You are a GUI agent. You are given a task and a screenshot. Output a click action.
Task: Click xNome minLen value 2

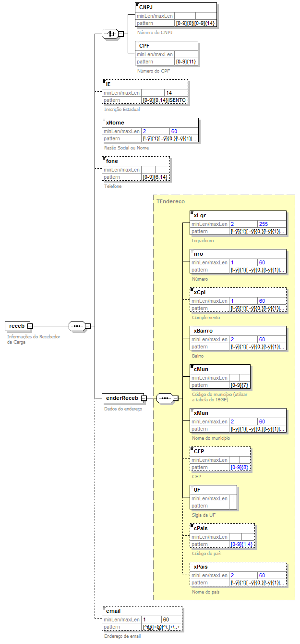click(x=144, y=131)
